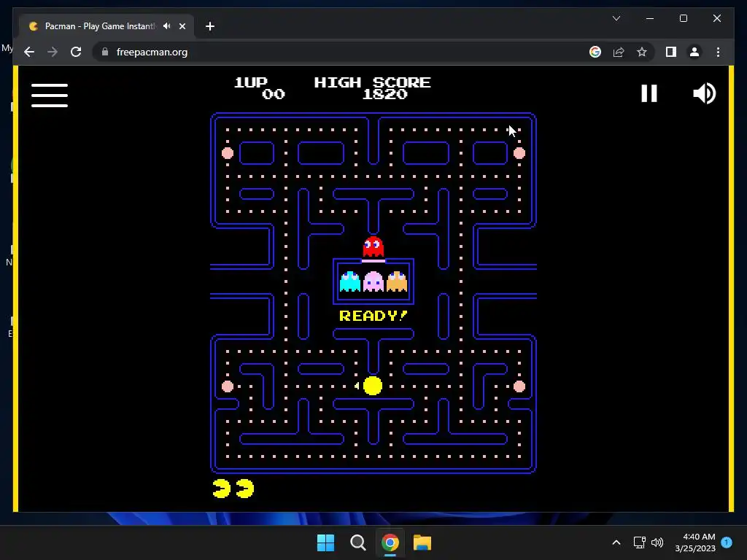
Task: Go forward in browser history
Action: 53,52
